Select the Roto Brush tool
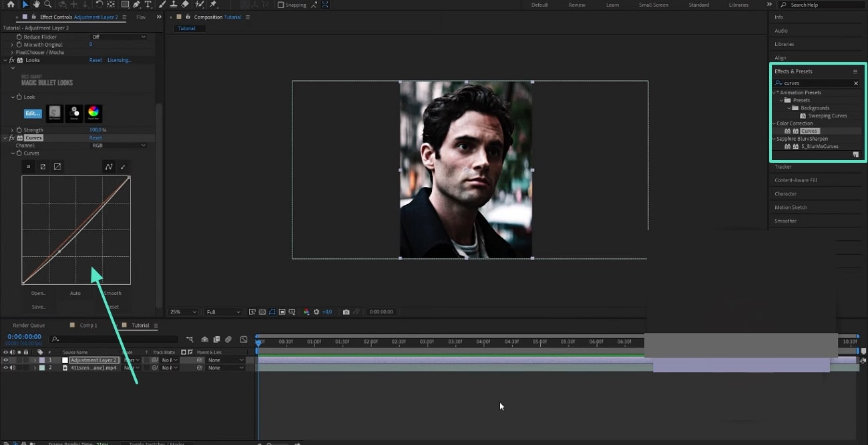Viewport: 868px width, 445px height. coord(200,5)
